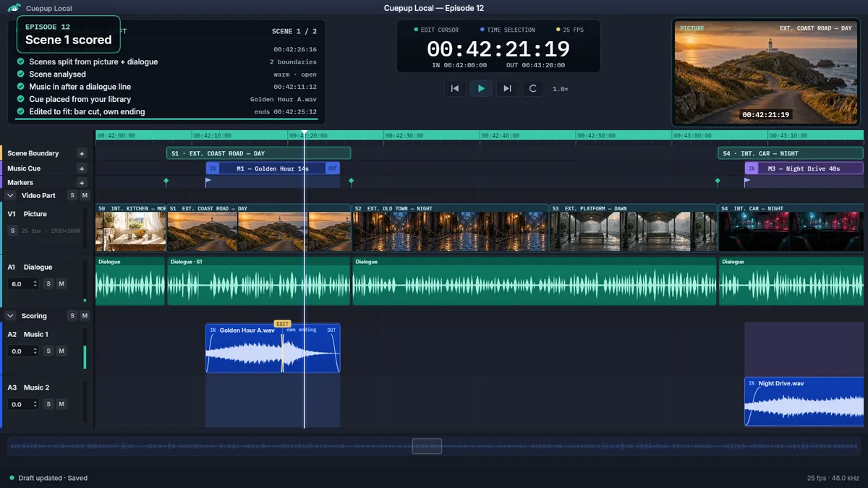Click the flag marker at M1 cue start
The width and height of the screenshot is (868, 488).
tap(208, 182)
